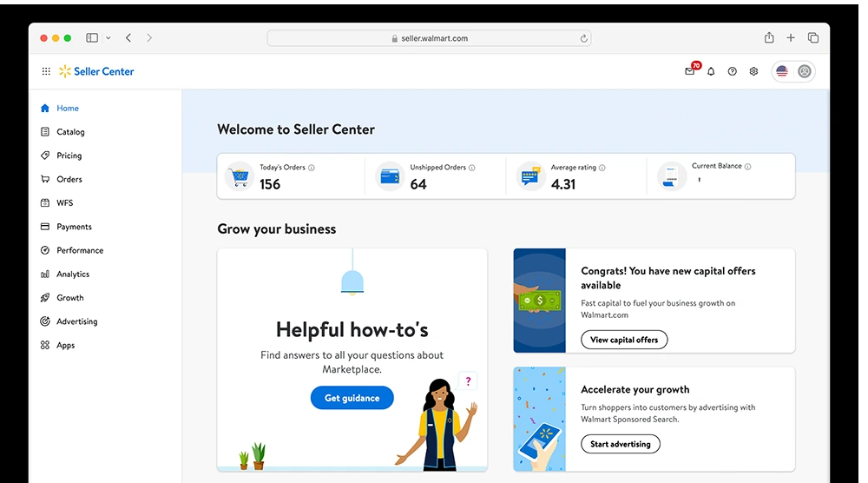Click the Get guidance button

click(352, 398)
